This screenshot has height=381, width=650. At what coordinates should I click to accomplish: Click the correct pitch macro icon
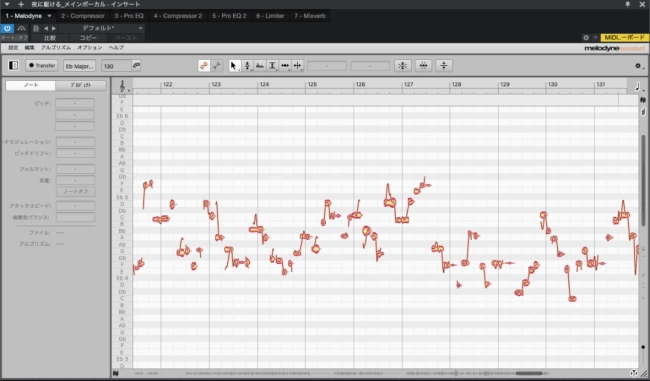pyautogui.click(x=403, y=66)
